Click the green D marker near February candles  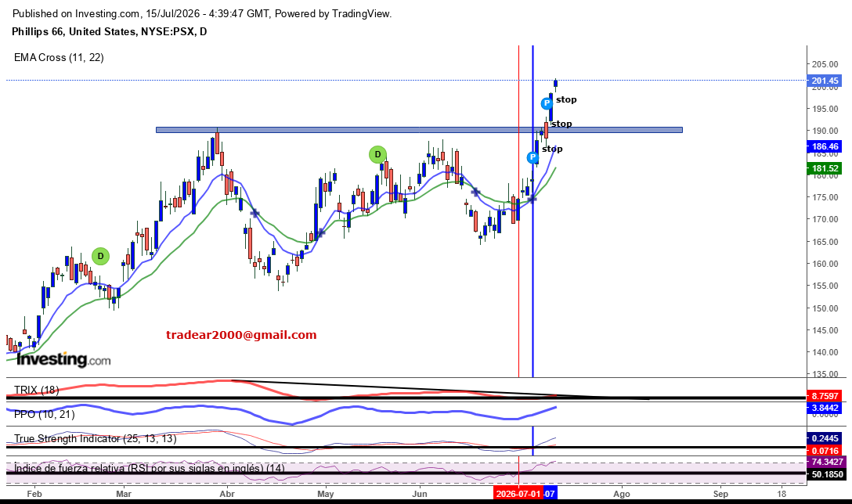pyautogui.click(x=100, y=256)
